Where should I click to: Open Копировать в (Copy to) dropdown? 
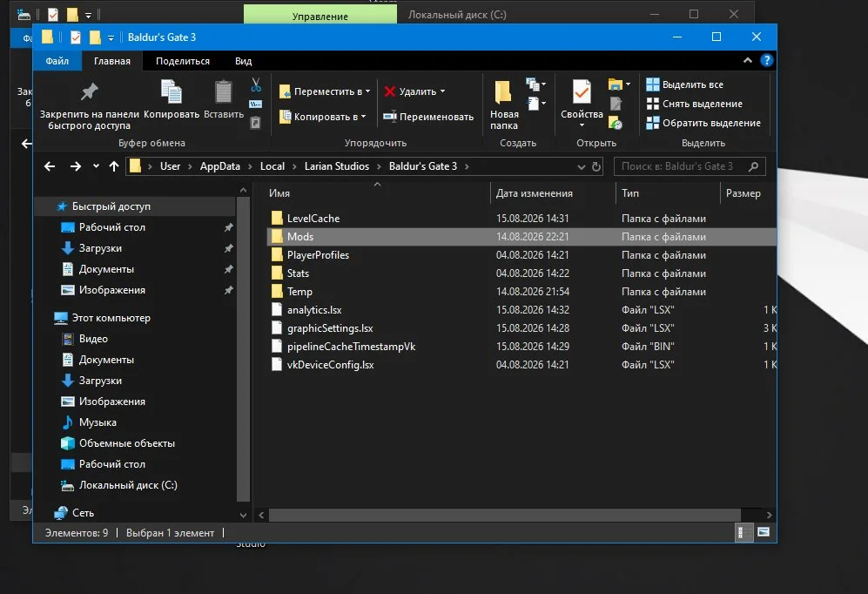tap(322, 117)
